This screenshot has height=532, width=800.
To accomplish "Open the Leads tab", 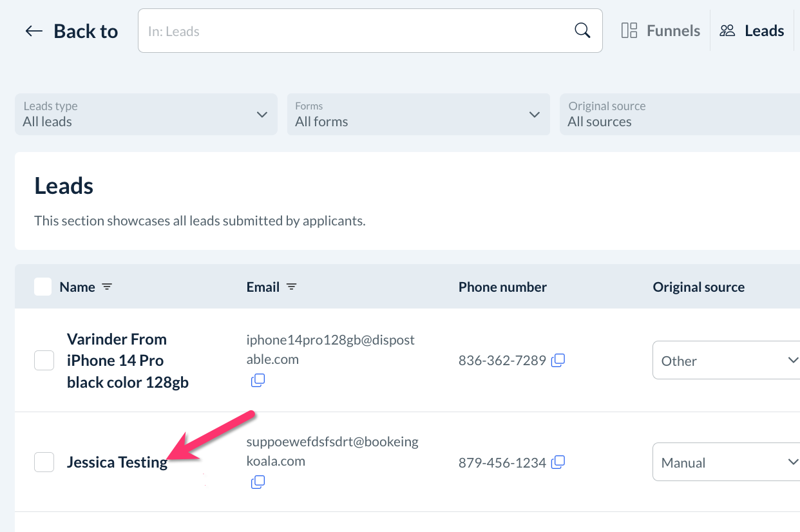I will [x=752, y=31].
